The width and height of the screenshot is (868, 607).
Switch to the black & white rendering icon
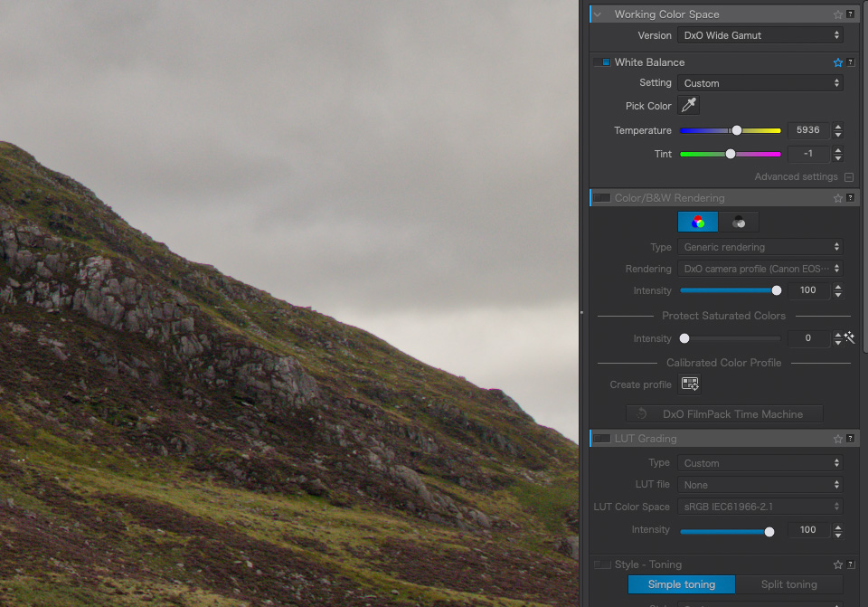[x=739, y=222]
